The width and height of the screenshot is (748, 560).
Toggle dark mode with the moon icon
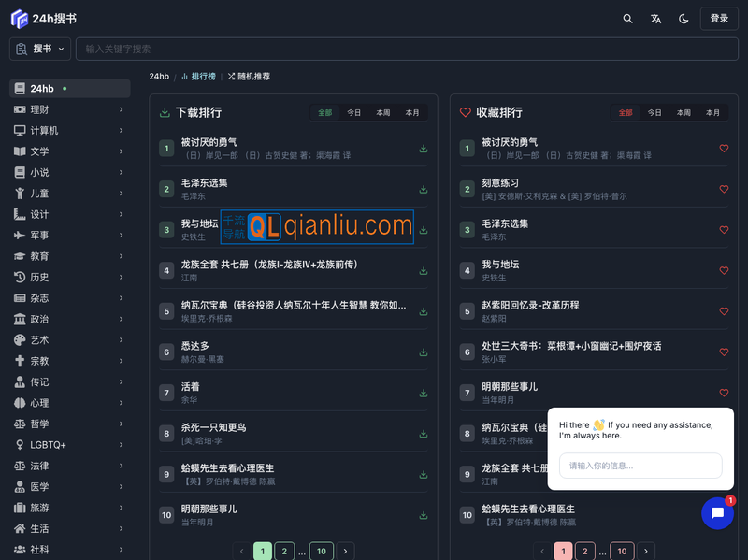682,18
